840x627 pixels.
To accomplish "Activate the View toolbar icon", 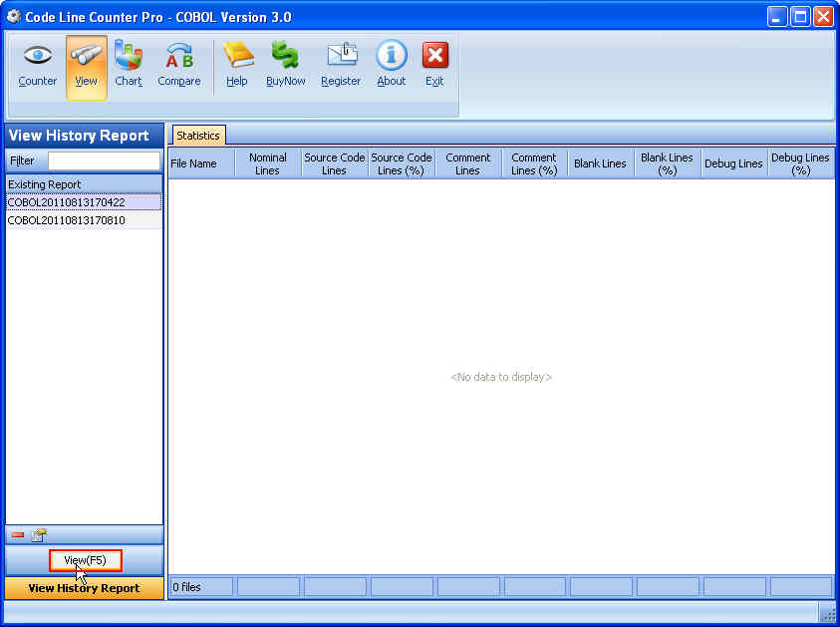I will [86, 65].
